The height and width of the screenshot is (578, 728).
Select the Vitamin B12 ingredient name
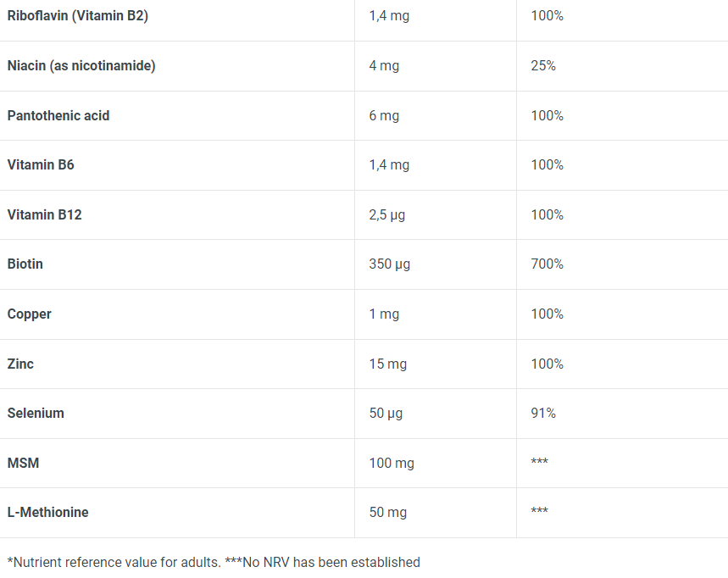pyautogui.click(x=44, y=214)
